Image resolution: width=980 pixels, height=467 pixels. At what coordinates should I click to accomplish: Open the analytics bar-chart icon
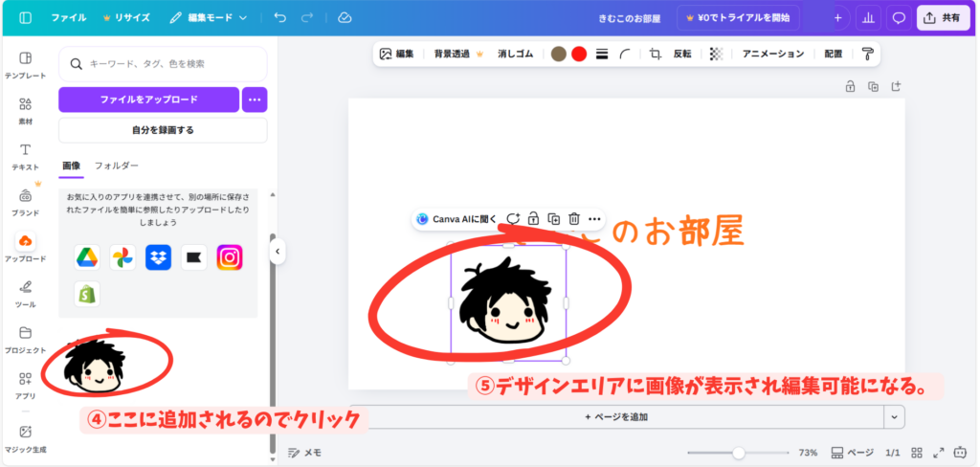coord(867,17)
